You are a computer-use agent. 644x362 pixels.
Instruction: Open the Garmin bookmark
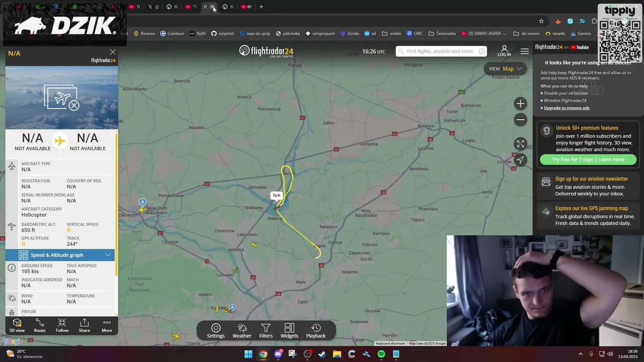coord(581,34)
